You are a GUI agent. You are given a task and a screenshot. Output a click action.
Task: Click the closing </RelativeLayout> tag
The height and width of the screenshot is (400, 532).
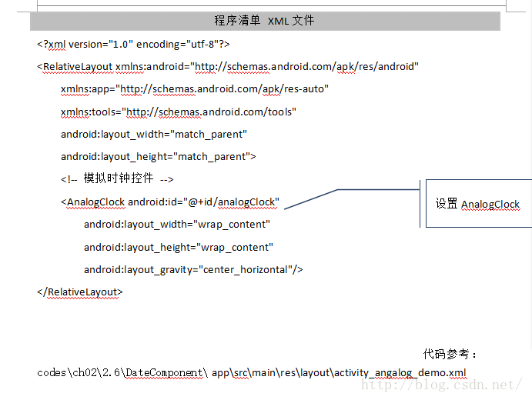[x=80, y=292]
